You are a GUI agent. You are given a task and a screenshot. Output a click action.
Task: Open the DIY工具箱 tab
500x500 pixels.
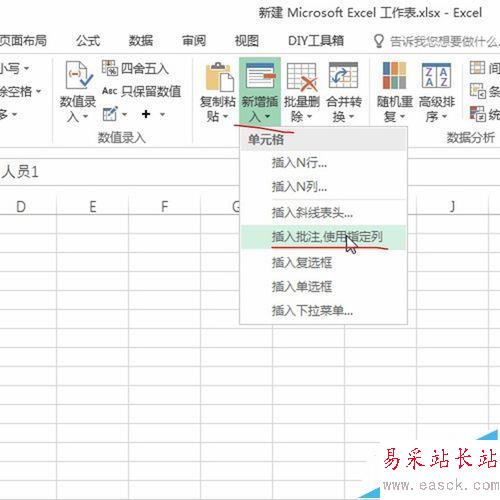click(316, 41)
